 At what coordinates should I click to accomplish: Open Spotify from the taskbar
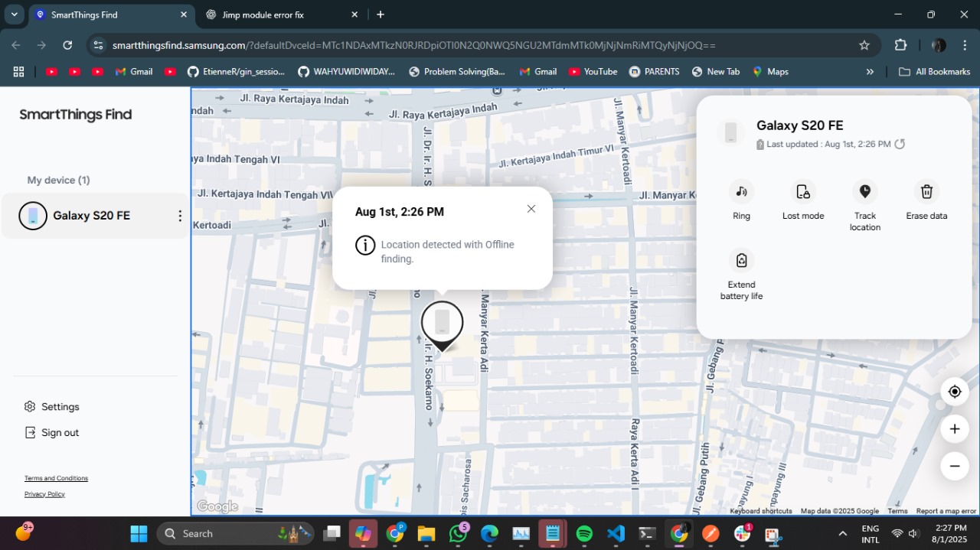tap(584, 534)
